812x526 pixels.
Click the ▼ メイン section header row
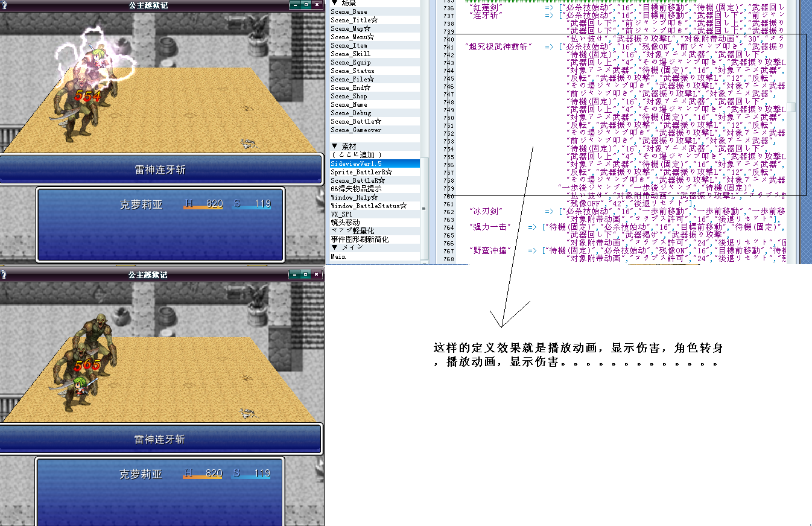click(x=375, y=247)
